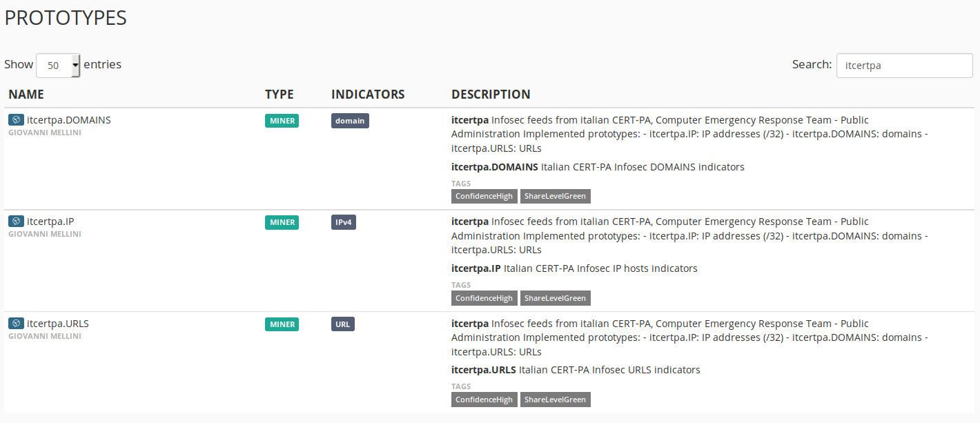Click the domain indicator badge
Screen dimensions: 980x423
click(x=350, y=121)
